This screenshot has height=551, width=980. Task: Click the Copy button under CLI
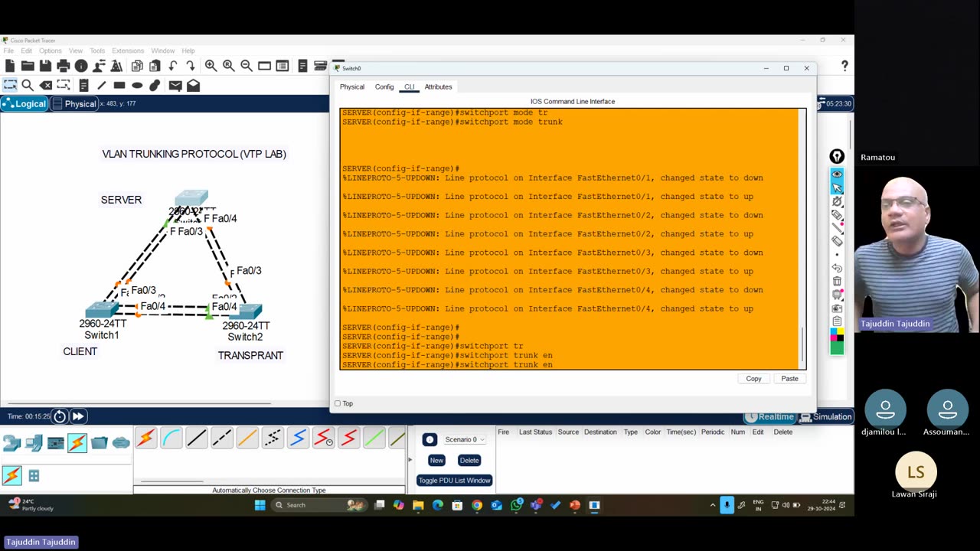click(x=754, y=378)
